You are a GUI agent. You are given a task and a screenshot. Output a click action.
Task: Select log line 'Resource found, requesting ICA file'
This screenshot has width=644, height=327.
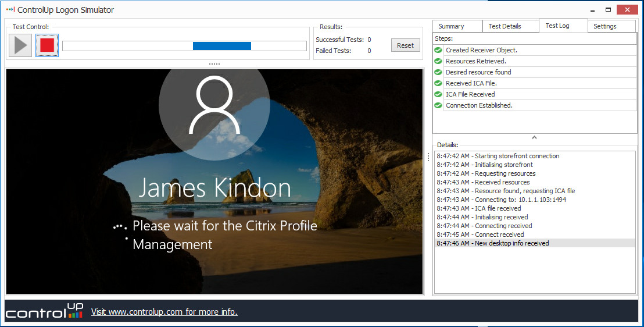click(x=535, y=191)
